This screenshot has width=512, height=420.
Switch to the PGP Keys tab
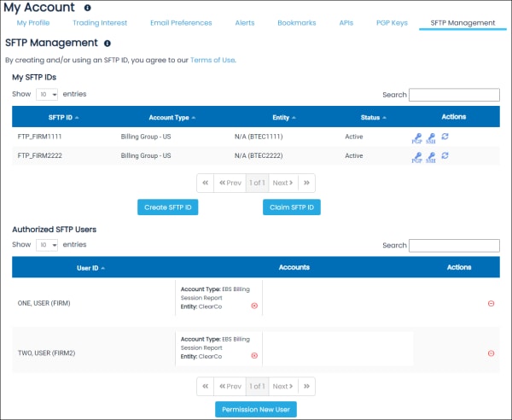tap(392, 22)
